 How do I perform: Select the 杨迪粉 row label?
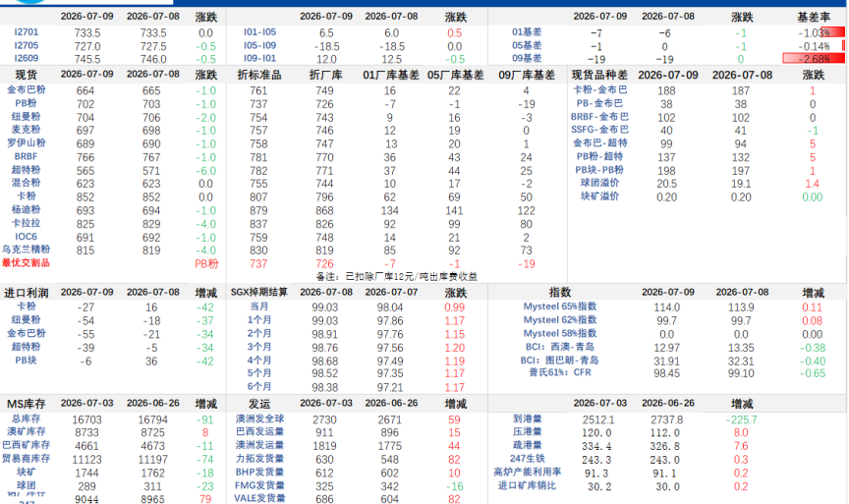click(x=26, y=209)
